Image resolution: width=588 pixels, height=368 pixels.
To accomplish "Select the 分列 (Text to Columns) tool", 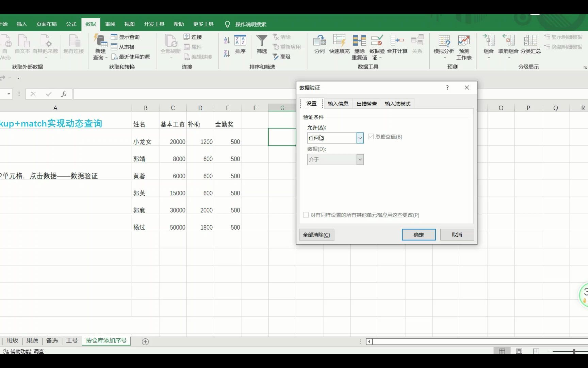I will pos(319,47).
